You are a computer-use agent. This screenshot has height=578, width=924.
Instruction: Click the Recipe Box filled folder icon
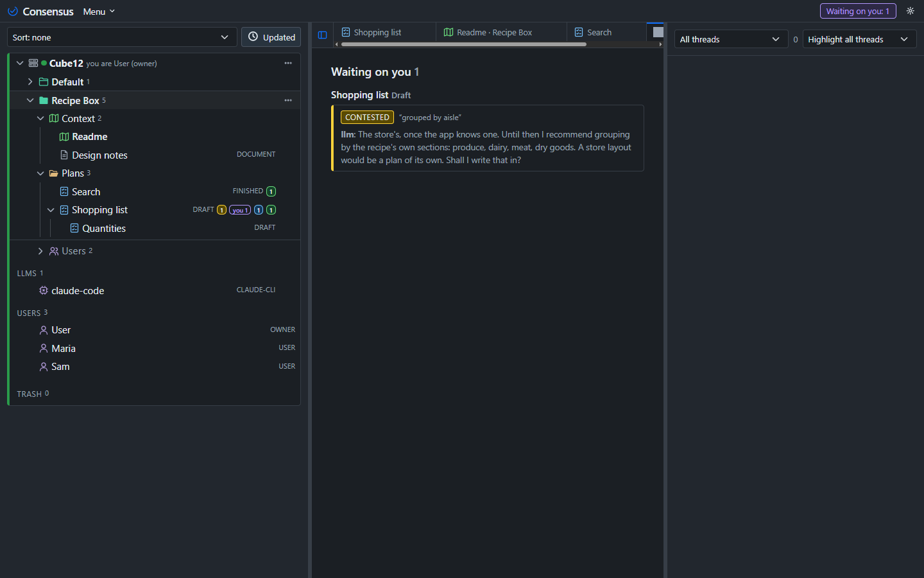[44, 100]
